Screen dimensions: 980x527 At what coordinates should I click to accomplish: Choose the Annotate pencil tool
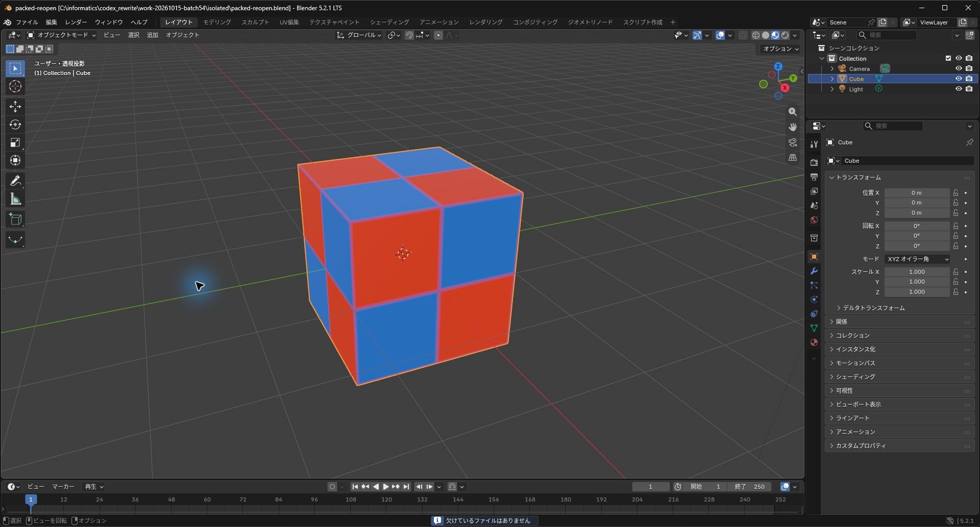pyautogui.click(x=15, y=181)
